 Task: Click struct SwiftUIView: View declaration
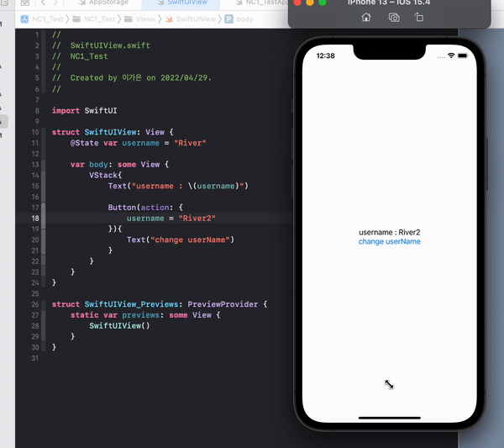(113, 132)
